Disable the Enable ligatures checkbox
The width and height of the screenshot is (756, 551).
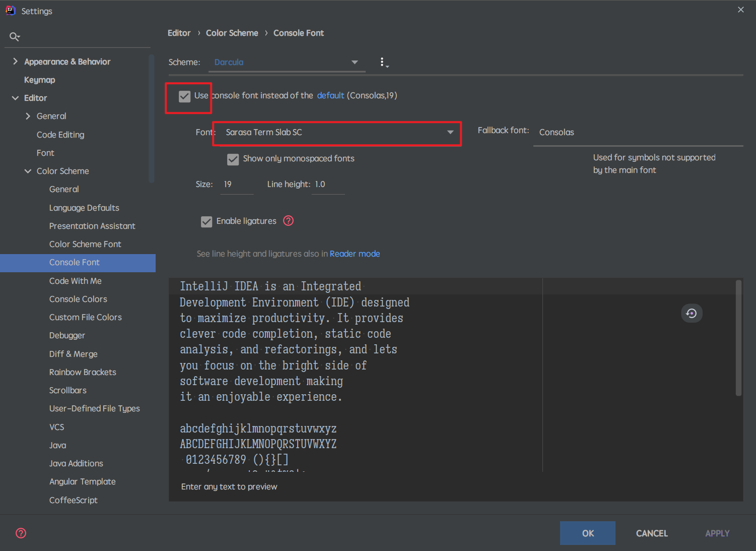pyautogui.click(x=207, y=222)
